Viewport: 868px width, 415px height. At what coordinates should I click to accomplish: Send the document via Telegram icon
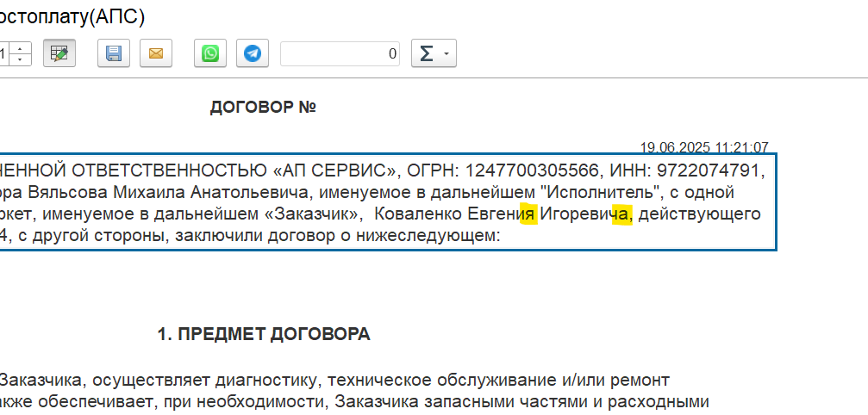click(252, 53)
